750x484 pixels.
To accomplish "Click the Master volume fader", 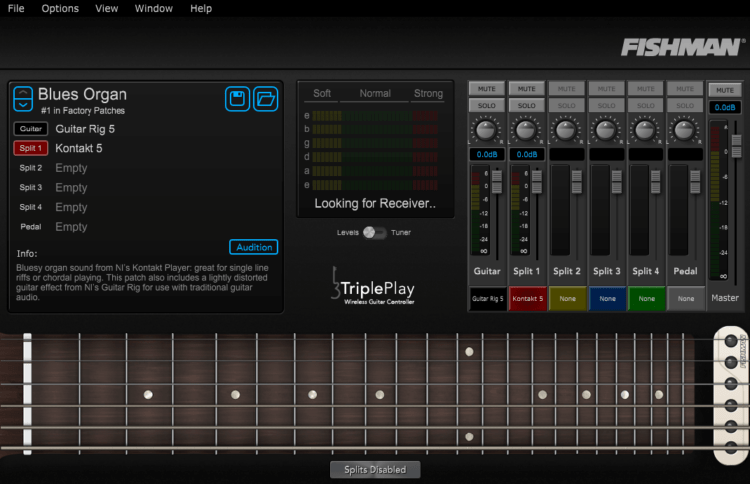I will pyautogui.click(x=737, y=146).
